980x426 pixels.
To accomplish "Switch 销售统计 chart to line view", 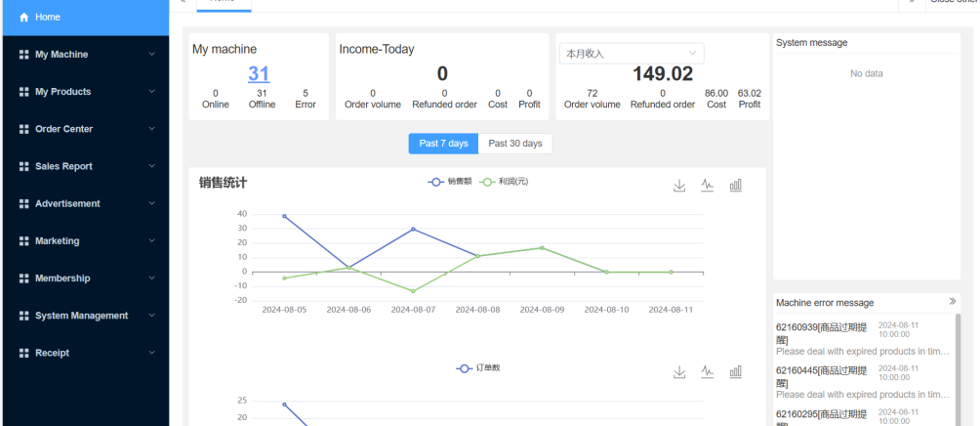I will tap(707, 186).
